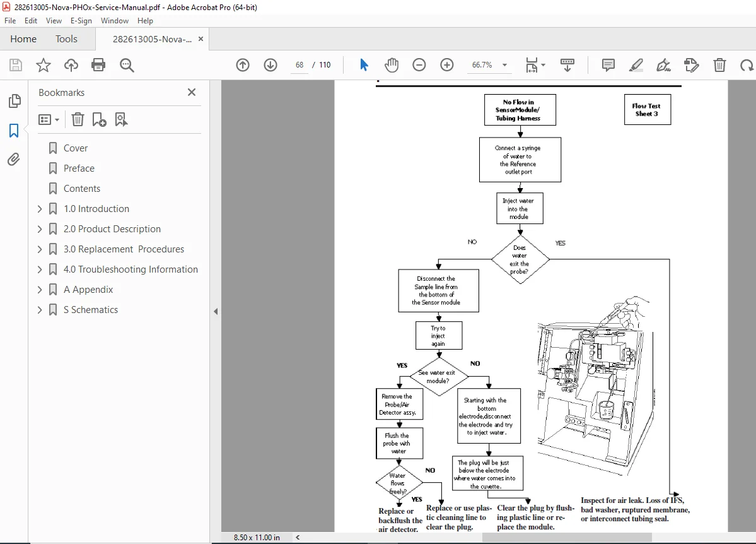The height and width of the screenshot is (544, 756).
Task: Open the Find text search tool
Action: click(x=127, y=65)
